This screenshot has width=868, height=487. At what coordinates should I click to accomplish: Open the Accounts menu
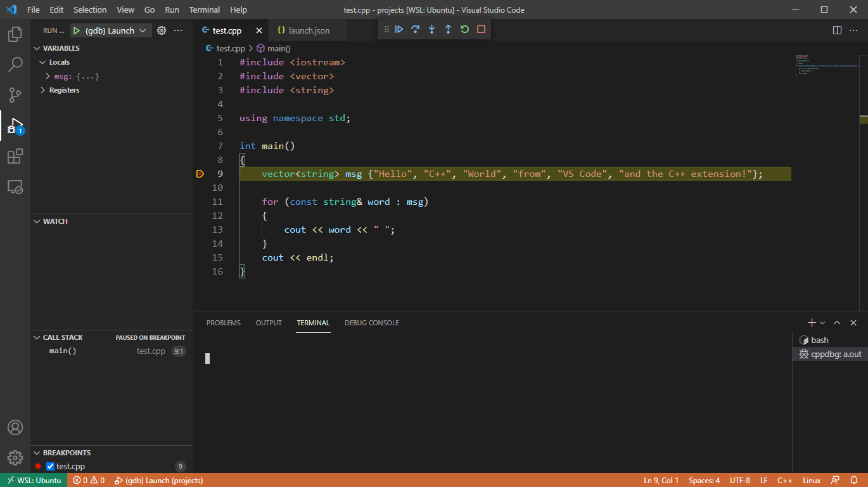[x=15, y=427]
